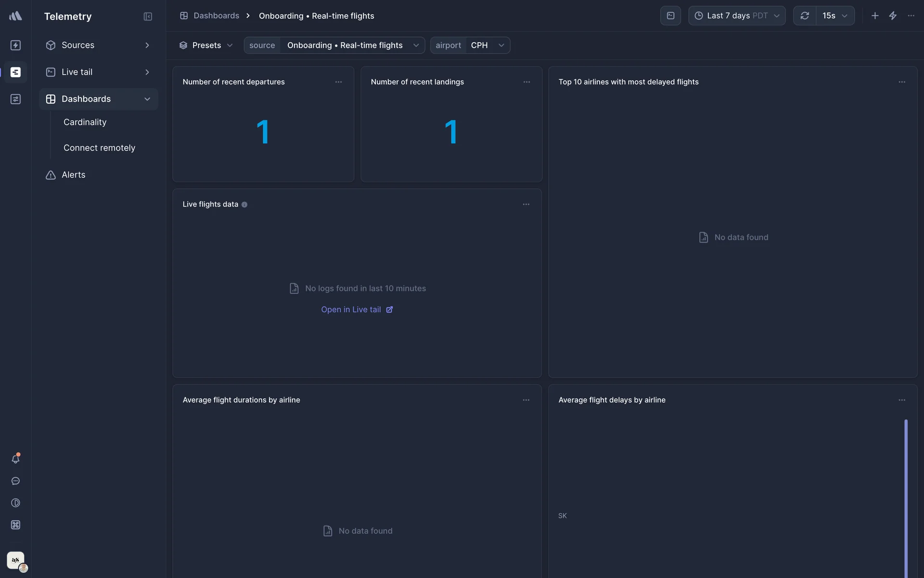
Task: Click the refresh icon in top toolbar
Action: click(x=805, y=16)
